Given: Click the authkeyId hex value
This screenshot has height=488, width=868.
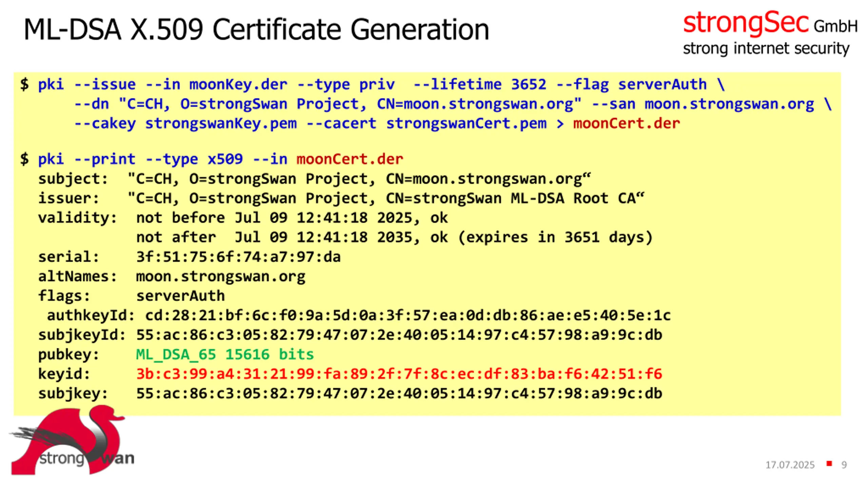Looking at the screenshot, I should (408, 316).
